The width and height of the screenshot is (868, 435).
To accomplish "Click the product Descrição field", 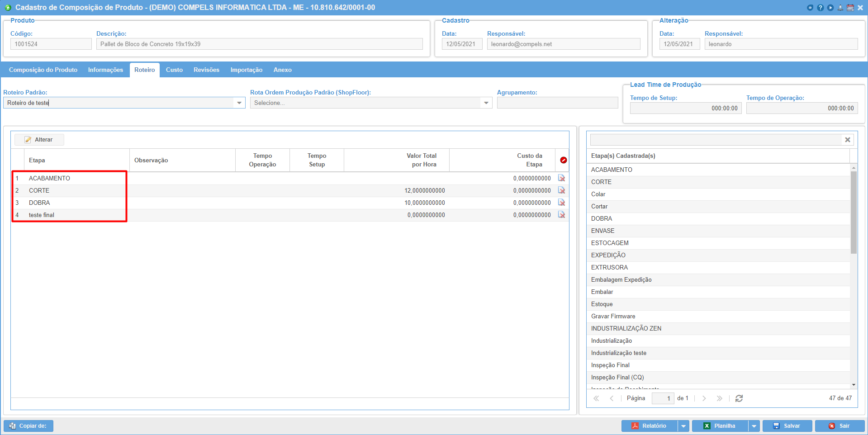I will [260, 44].
